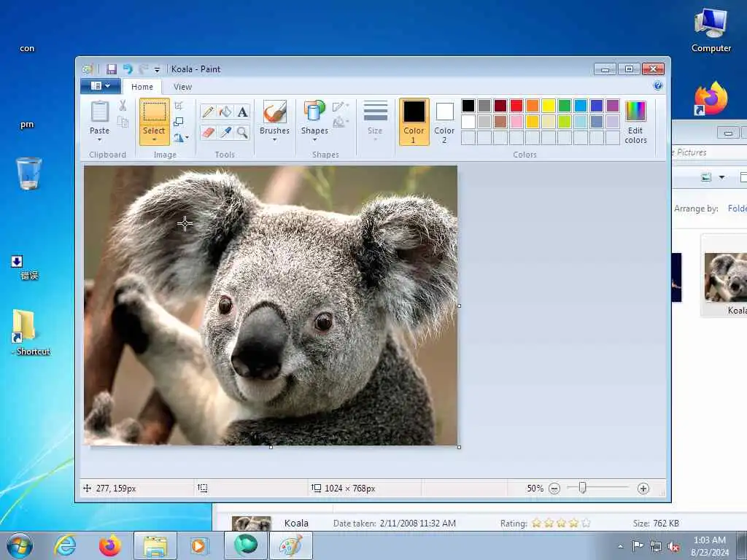Activate the rectangular Select tool
Screen dimensions: 747x560
tap(155, 112)
